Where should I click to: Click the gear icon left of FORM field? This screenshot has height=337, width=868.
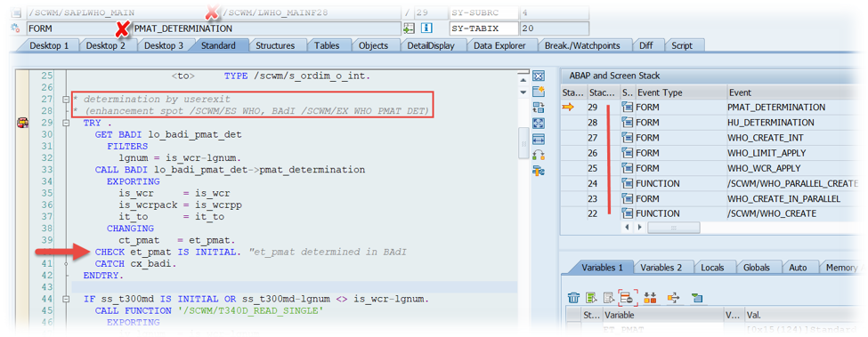tap(15, 28)
